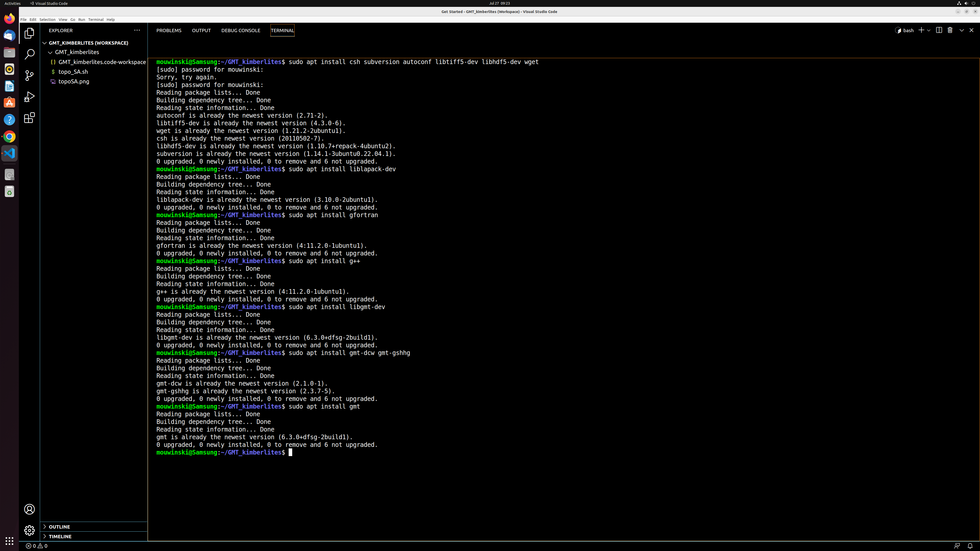Click the errors and warnings status counter

point(36,546)
